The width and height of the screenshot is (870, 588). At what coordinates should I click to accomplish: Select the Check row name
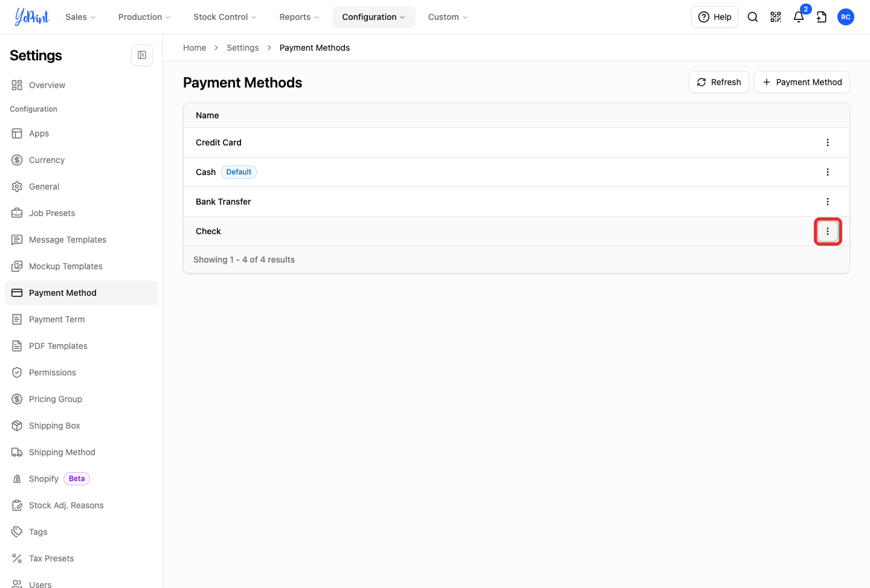coord(208,231)
